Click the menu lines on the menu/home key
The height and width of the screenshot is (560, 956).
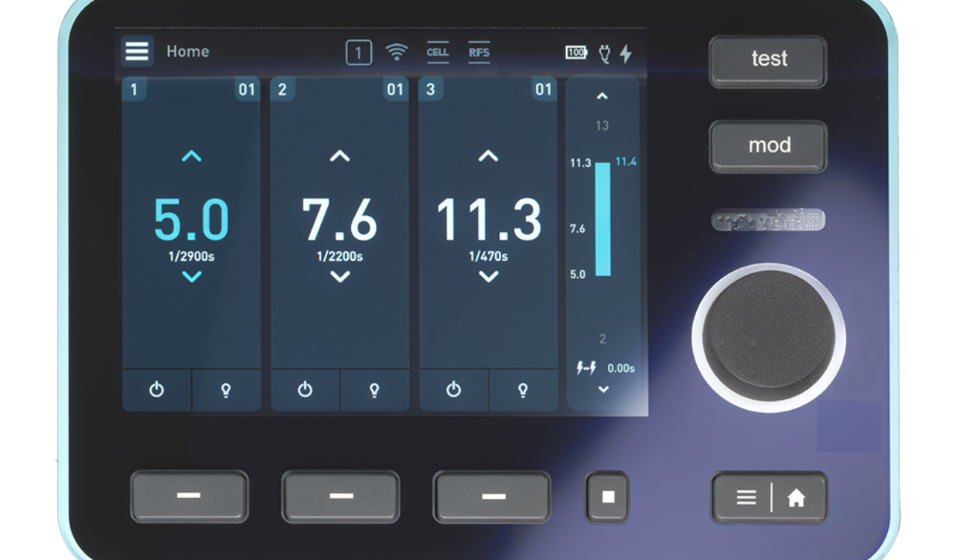pos(746,497)
